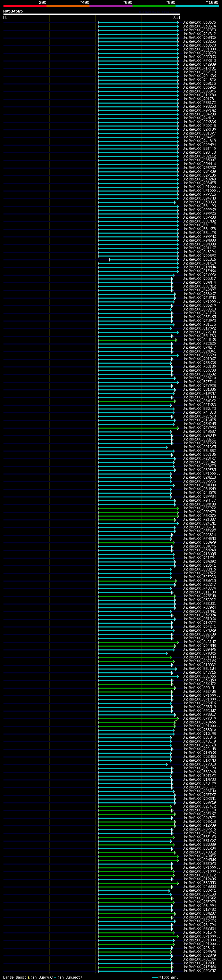The image size is (222, 980).
Task: Click the cyan ~100% identity legend segment
Action: (x=197, y=6)
